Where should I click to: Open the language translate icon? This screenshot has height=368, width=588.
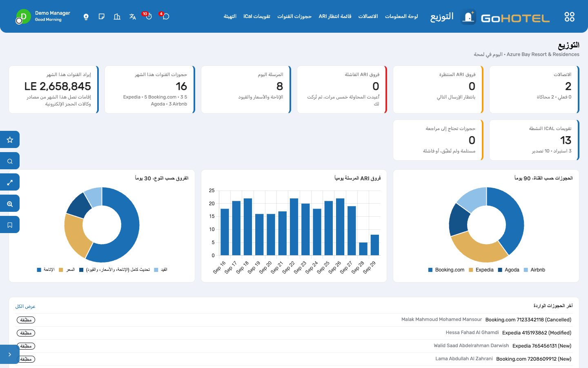[x=132, y=17]
